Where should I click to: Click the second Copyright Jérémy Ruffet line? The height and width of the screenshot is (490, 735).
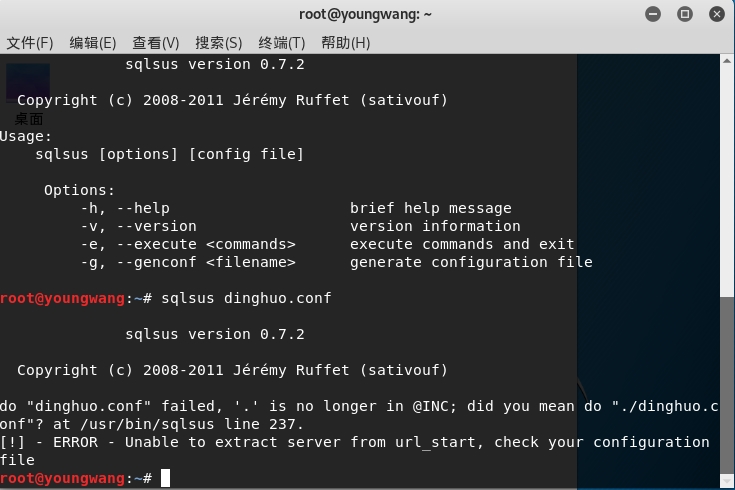tap(232, 370)
